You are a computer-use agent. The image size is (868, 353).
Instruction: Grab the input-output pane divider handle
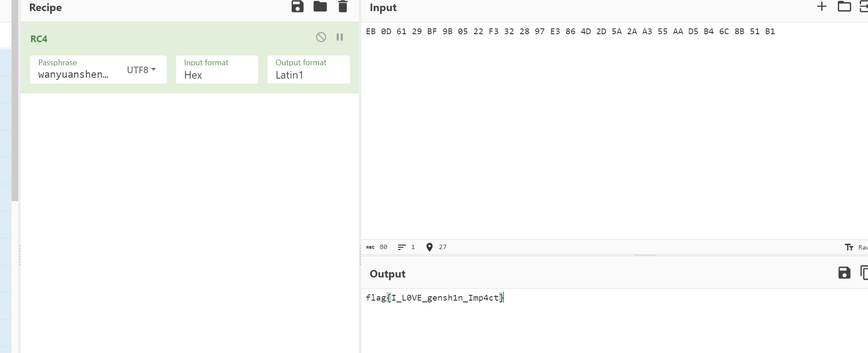(x=645, y=255)
